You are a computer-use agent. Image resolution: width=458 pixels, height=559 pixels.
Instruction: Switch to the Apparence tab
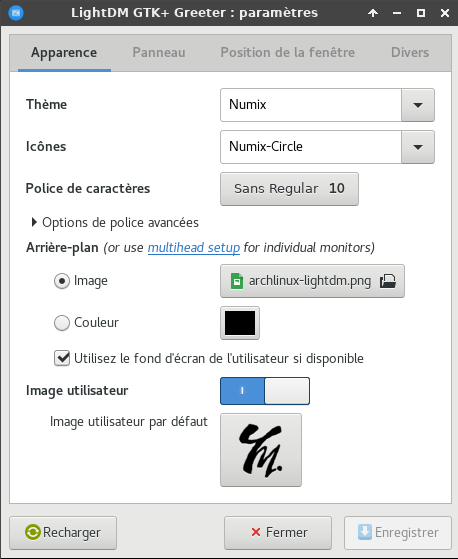pos(64,53)
